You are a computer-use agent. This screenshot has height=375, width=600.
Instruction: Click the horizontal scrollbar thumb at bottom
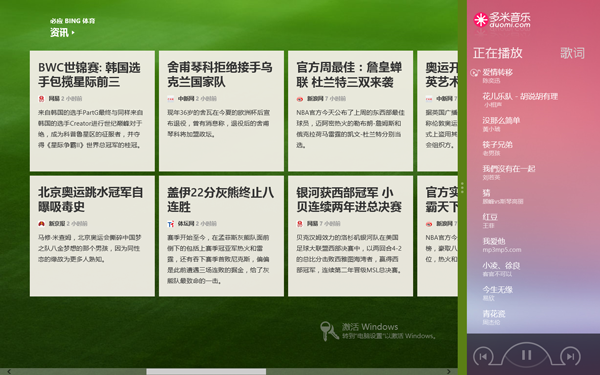[x=206, y=372]
